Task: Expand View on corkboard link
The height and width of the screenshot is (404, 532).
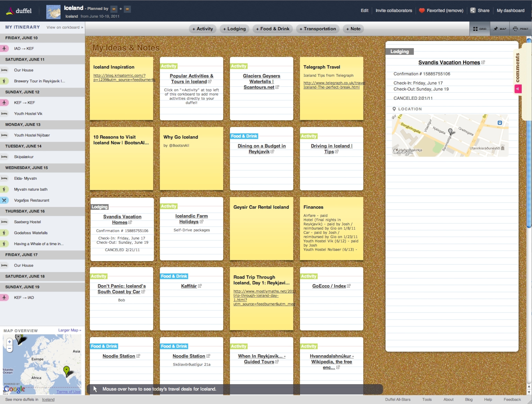Action: (65, 27)
